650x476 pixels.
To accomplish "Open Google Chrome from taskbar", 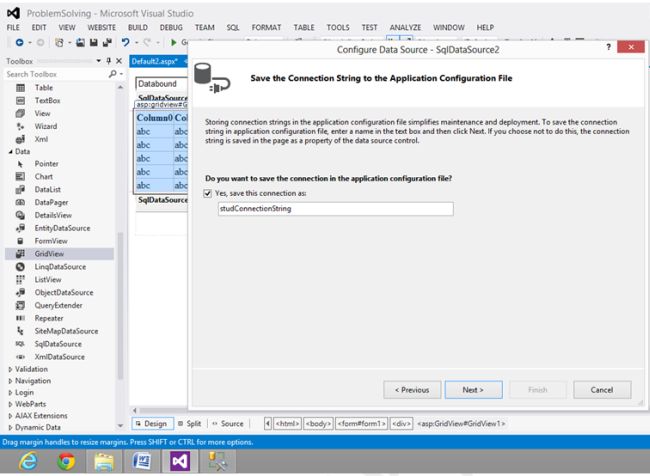I will click(x=66, y=461).
